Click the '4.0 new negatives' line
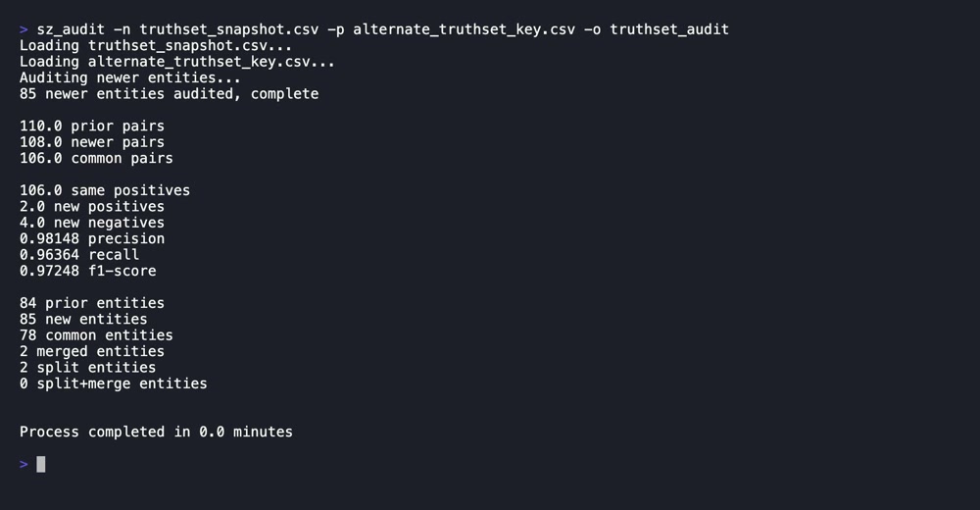This screenshot has width=980, height=510. click(x=92, y=223)
